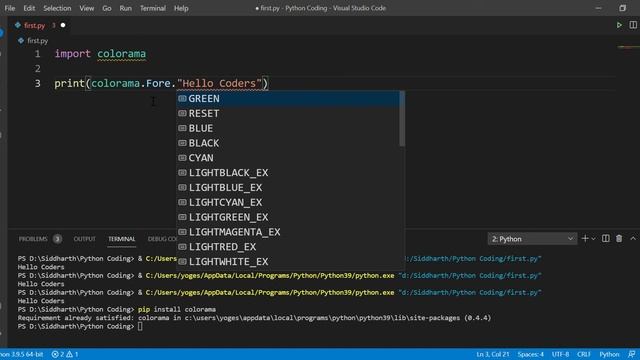Choose LIGHTRED_EX suggestion
The height and width of the screenshot is (360, 640).
pos(288,247)
